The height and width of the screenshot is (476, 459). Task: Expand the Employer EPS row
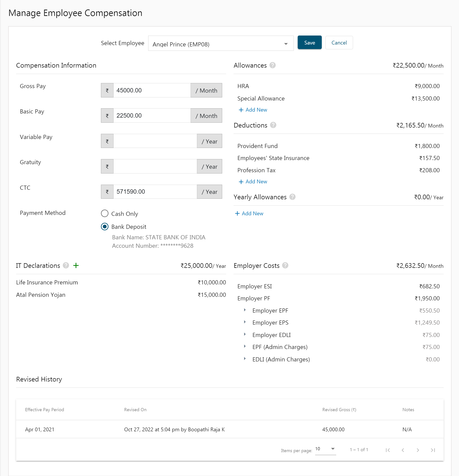(x=245, y=322)
